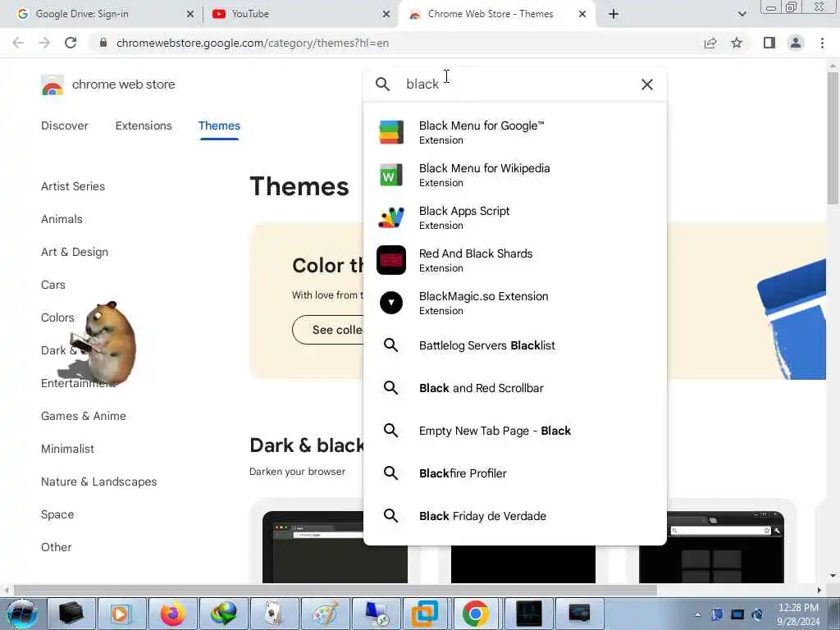
Task: Share this page via the share icon
Action: (x=710, y=43)
